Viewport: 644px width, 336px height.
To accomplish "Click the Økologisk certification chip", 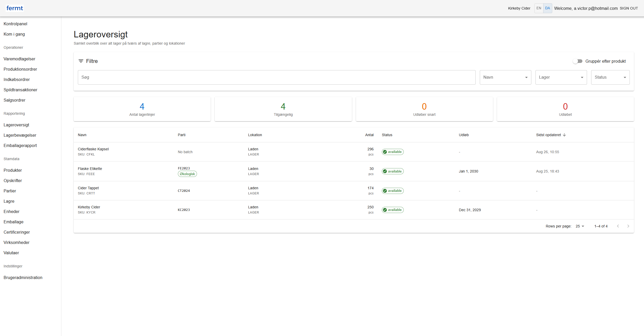I will point(187,174).
